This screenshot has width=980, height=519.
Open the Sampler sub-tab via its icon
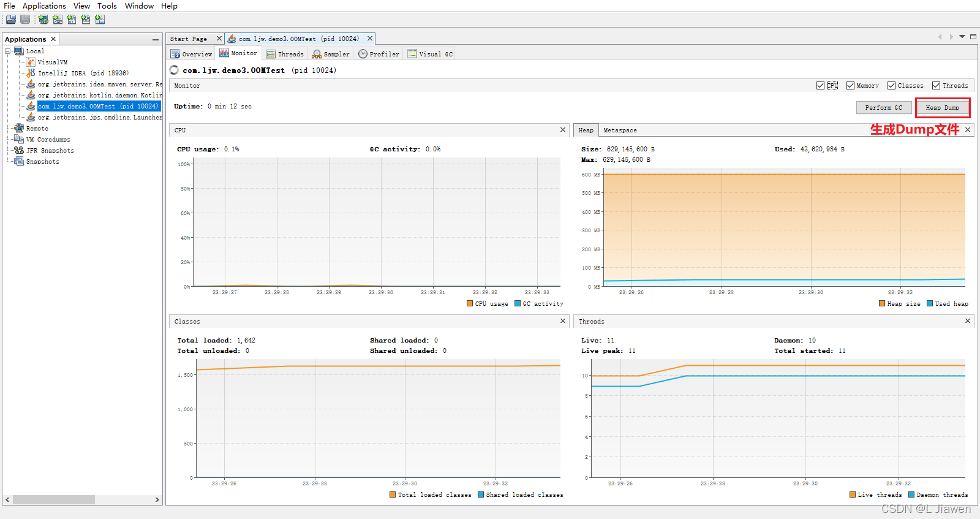[317, 54]
